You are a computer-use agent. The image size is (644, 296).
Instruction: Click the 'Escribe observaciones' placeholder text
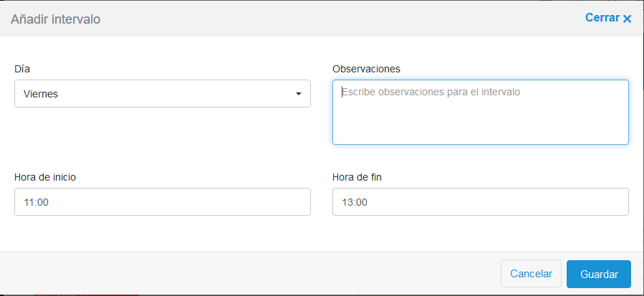click(430, 92)
